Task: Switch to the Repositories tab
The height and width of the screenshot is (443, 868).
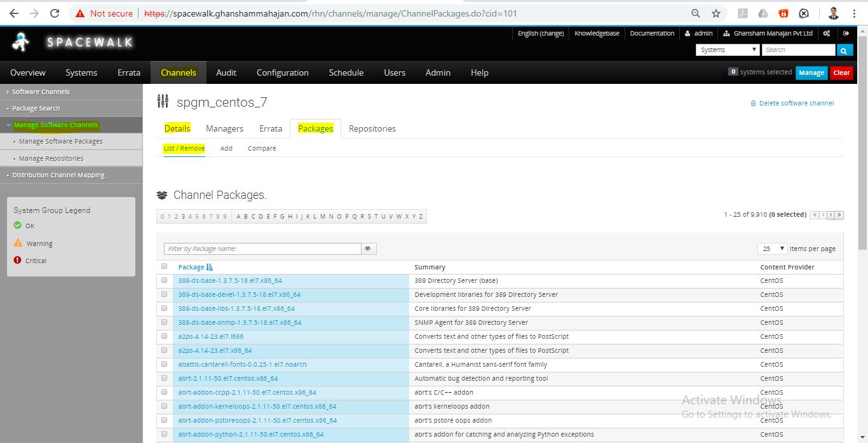Action: pyautogui.click(x=372, y=128)
